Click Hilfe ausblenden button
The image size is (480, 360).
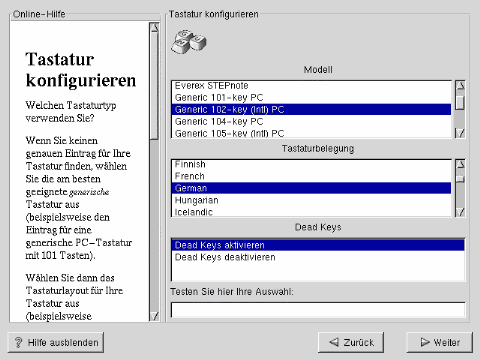point(56,342)
